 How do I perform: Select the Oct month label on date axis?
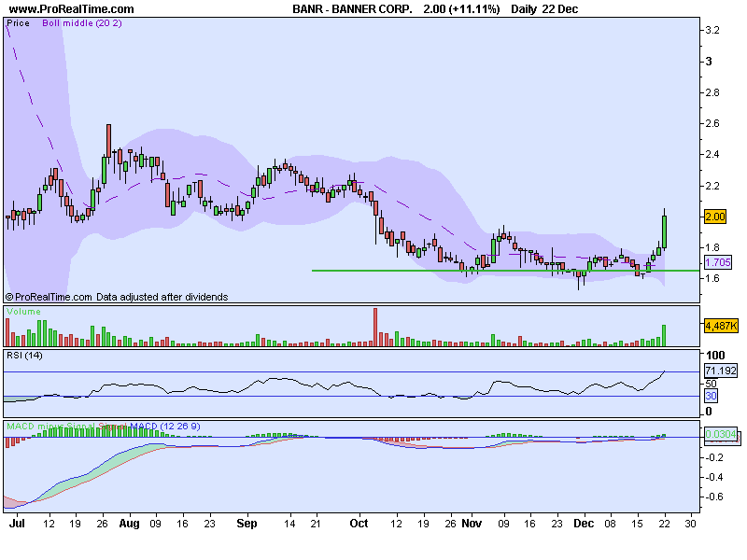coord(359,524)
